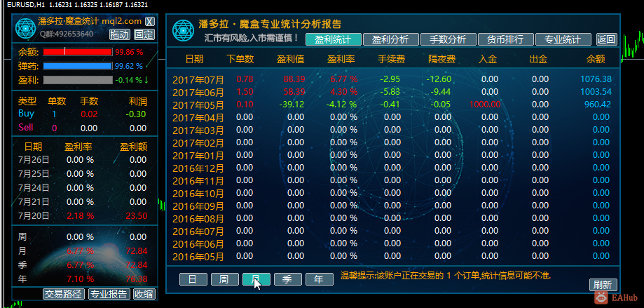This screenshot has width=644, height=308.
Task: Click swap fee value -12.60
Action: [439, 79]
